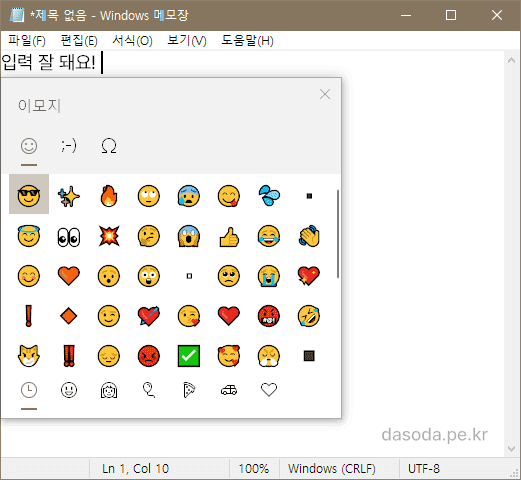Open the 서식(O) menu

pyautogui.click(x=132, y=41)
